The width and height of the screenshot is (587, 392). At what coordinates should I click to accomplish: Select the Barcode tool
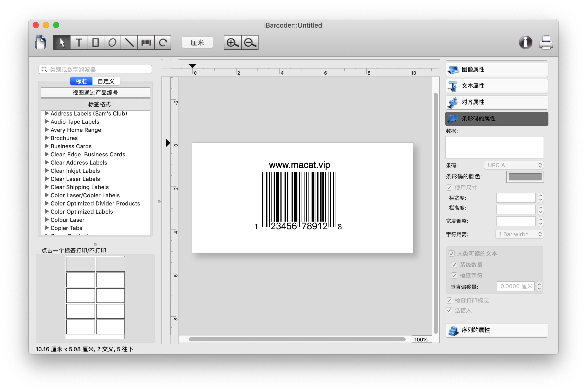click(146, 42)
